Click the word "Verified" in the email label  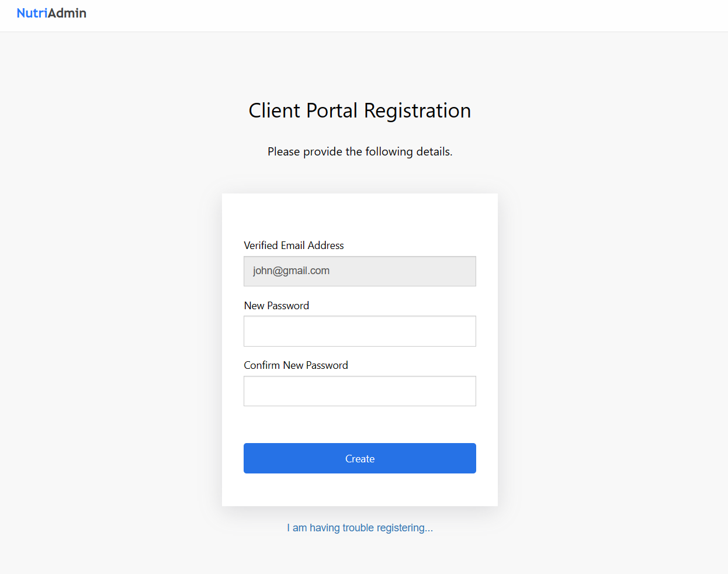click(x=261, y=245)
